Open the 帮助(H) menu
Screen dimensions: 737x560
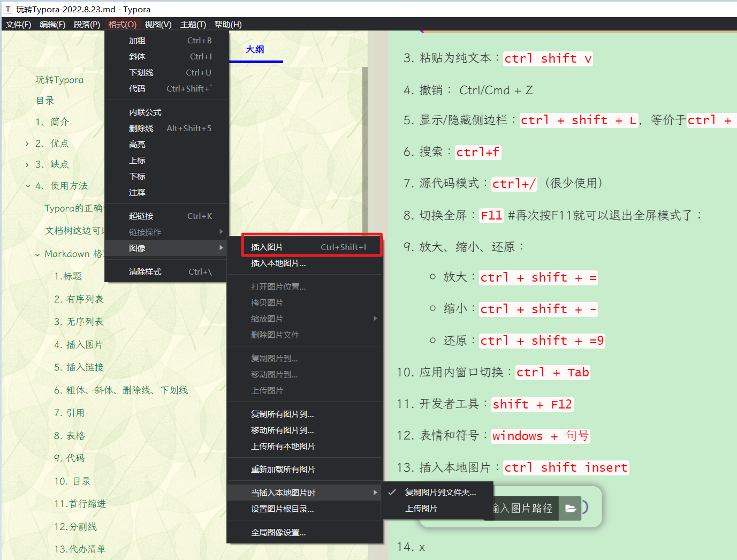coord(228,24)
